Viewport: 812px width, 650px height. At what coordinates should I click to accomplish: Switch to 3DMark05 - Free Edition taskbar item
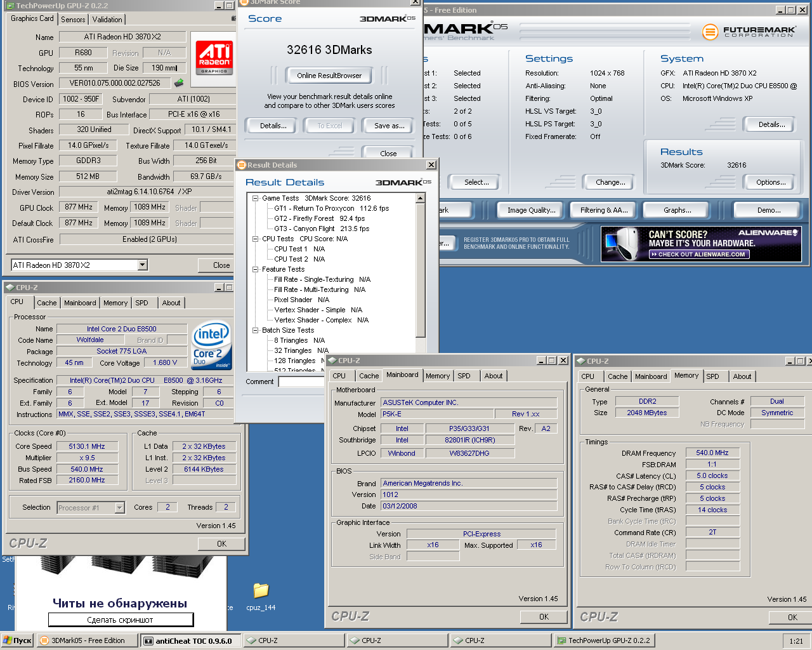coord(87,640)
